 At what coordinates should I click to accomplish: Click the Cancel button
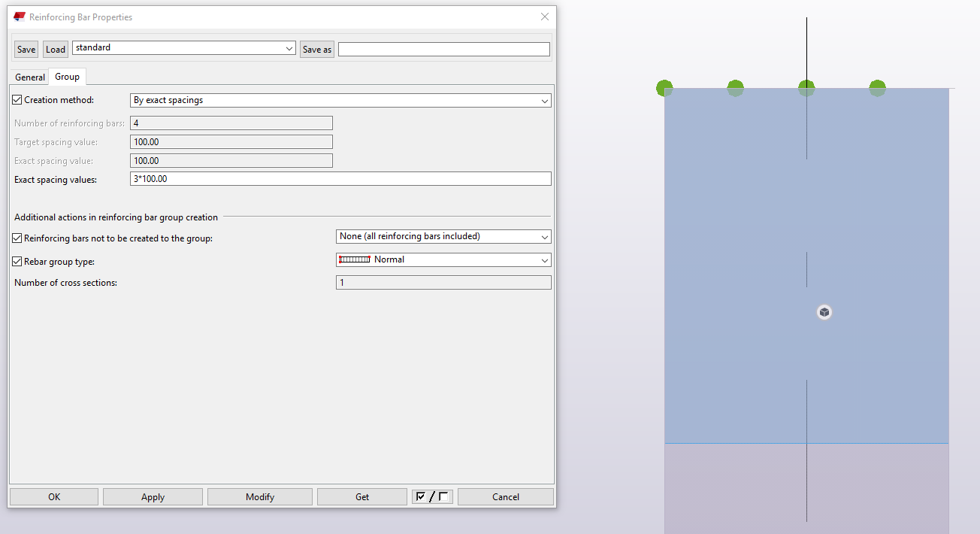pyautogui.click(x=506, y=496)
